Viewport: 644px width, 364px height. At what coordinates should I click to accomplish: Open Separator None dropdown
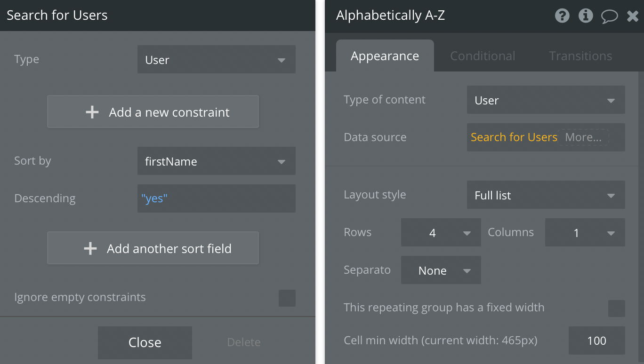(x=441, y=270)
